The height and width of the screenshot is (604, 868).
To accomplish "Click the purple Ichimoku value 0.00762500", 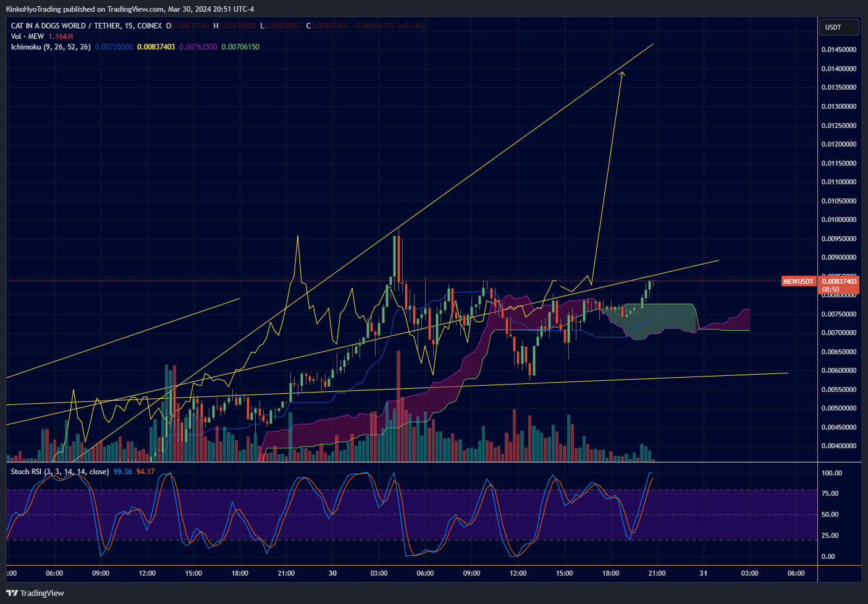I will click(x=198, y=47).
